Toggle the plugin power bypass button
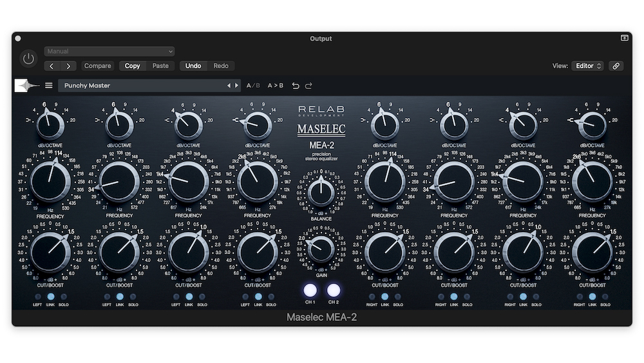 click(28, 59)
